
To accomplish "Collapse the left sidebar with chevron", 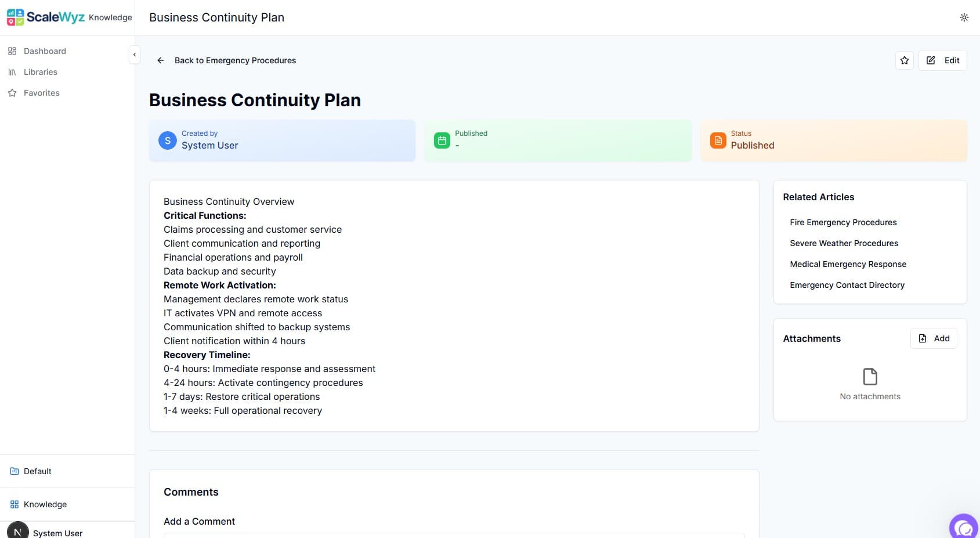I will [x=134, y=55].
